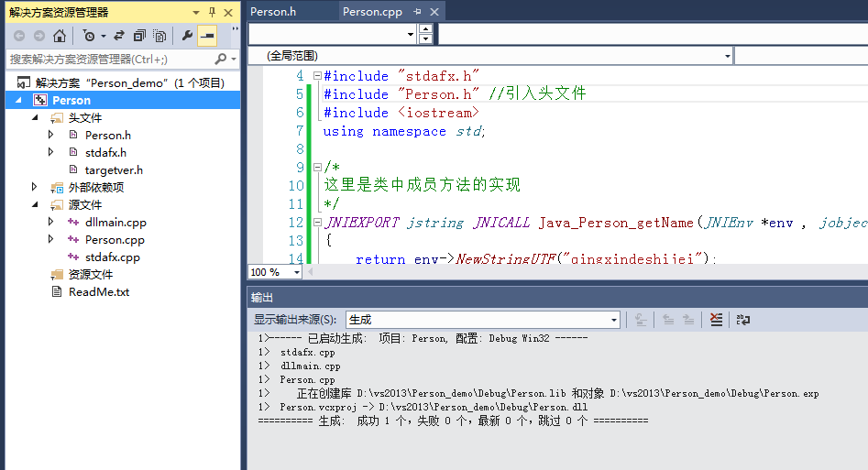Expand the Person.h tree node
The image size is (868, 470).
[51, 135]
